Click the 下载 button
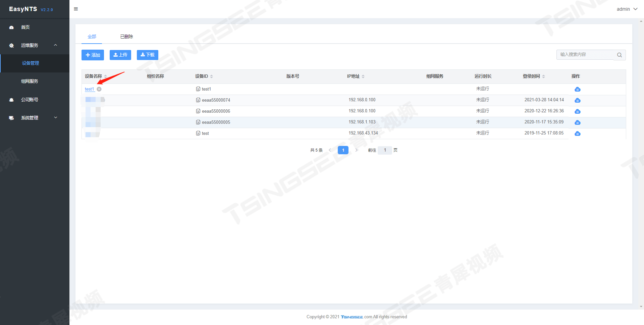The height and width of the screenshot is (325, 644). 148,55
